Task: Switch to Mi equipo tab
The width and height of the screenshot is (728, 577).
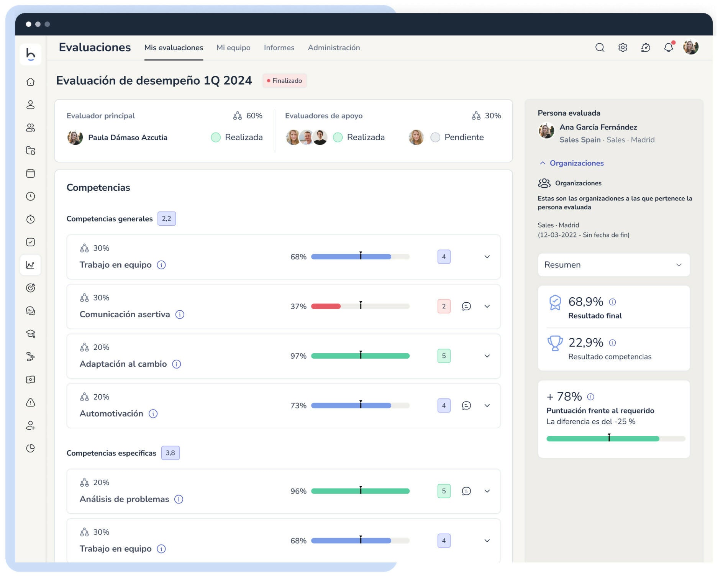Action: point(233,48)
